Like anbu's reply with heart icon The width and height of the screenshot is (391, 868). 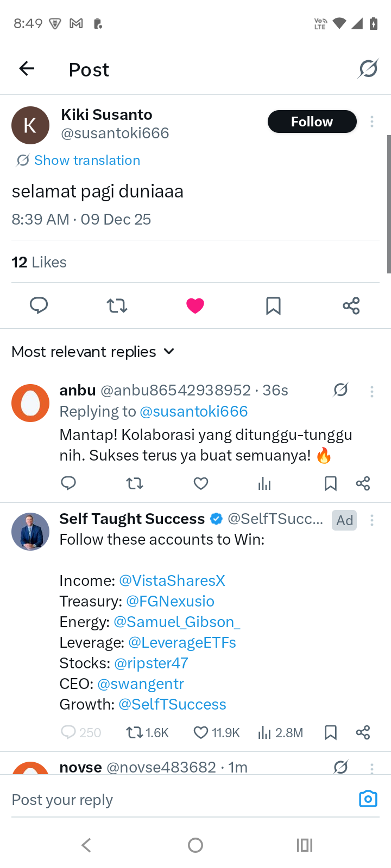[201, 483]
